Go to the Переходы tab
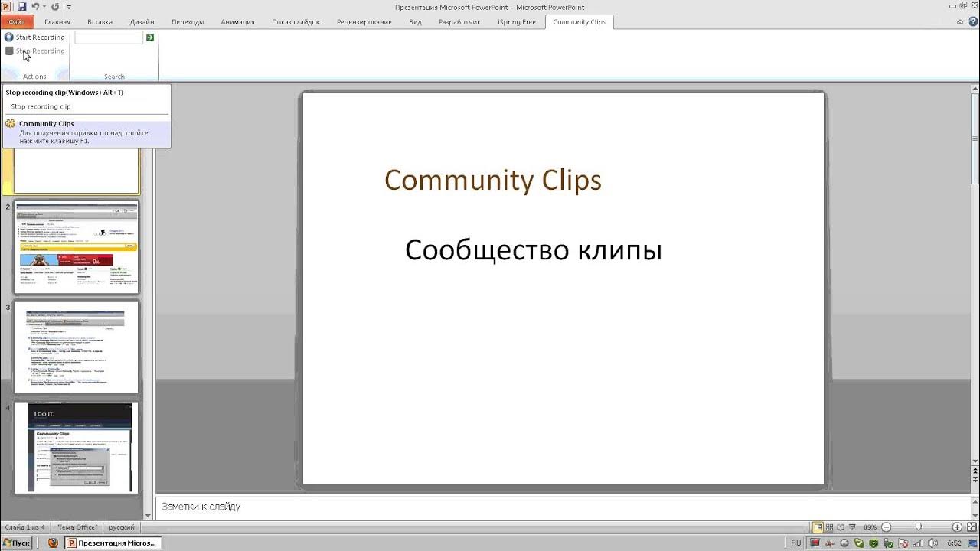The height and width of the screenshot is (551, 980). [188, 22]
